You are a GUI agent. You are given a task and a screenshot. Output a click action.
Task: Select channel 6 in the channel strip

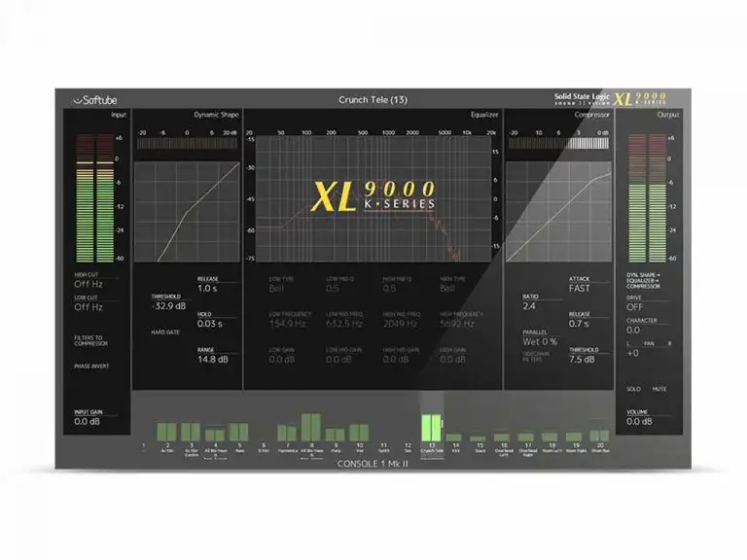coord(264,447)
